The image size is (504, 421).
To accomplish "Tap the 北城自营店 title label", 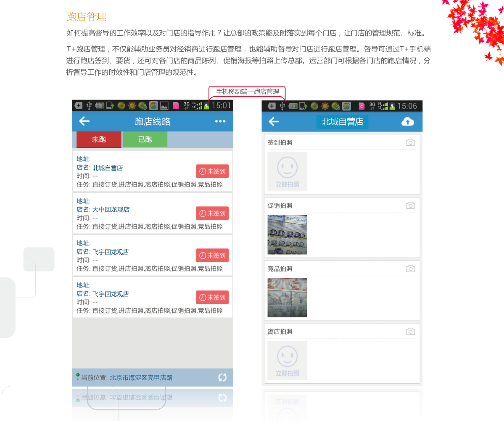I will [342, 122].
